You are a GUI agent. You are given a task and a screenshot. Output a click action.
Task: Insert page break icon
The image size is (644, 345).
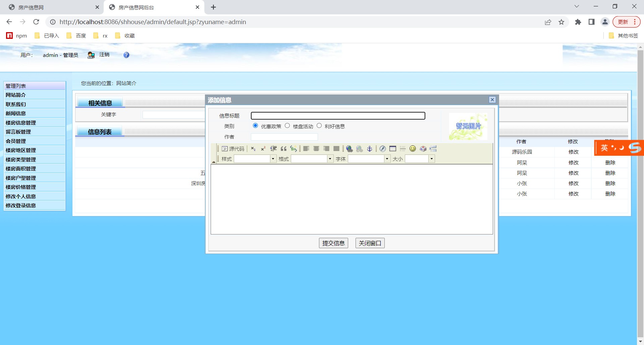433,149
